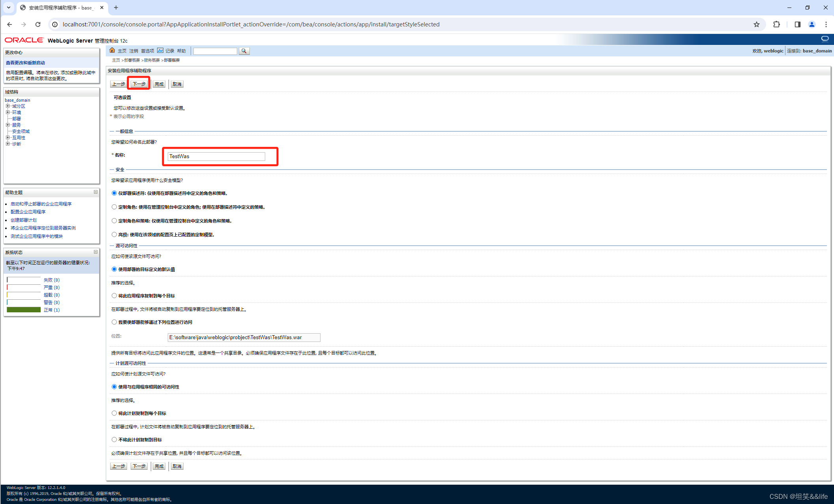Select 仅部署描述符 security model
This screenshot has height=504, width=834.
114,193
